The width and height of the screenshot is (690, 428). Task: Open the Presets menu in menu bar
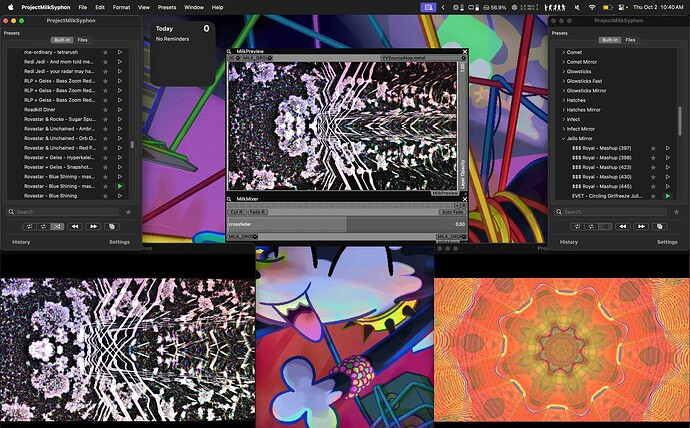(x=167, y=7)
